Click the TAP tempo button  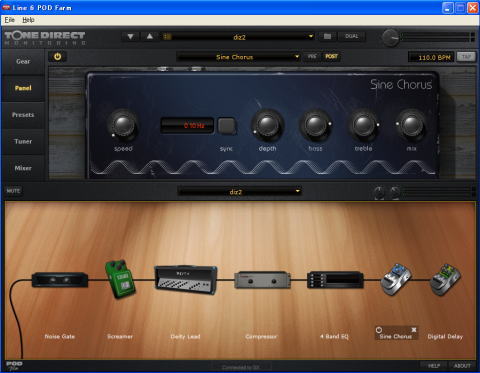pos(466,57)
